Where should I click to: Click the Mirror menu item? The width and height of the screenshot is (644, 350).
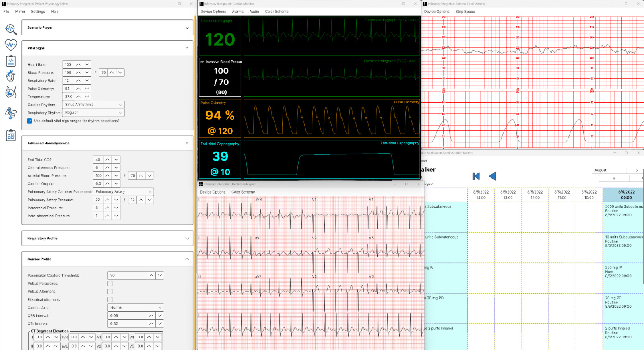[20, 12]
